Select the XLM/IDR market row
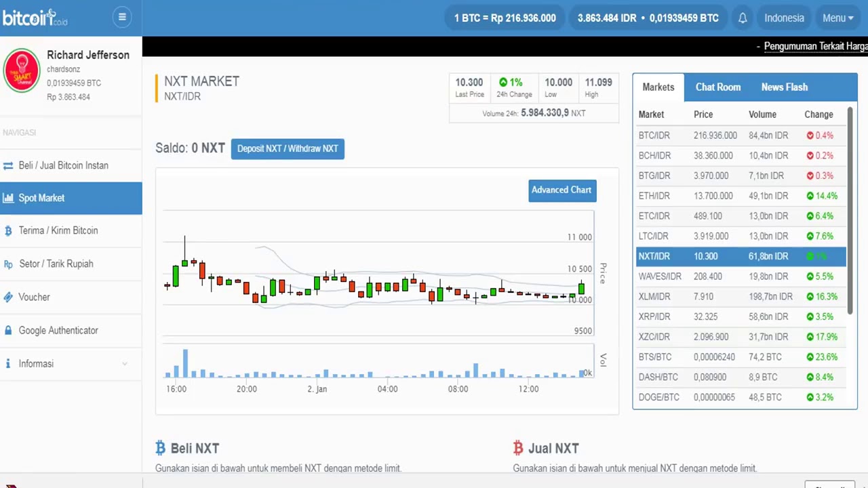Image resolution: width=868 pixels, height=488 pixels. pyautogui.click(x=741, y=297)
